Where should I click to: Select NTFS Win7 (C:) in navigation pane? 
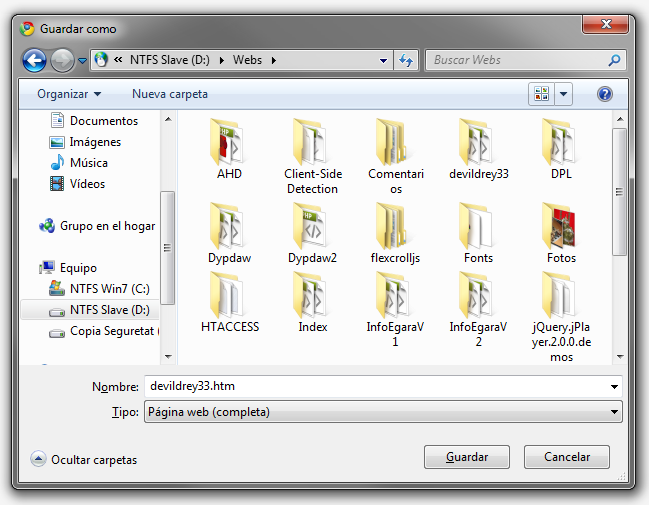(109, 289)
